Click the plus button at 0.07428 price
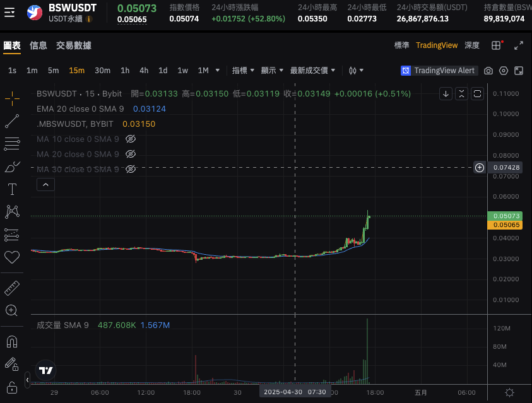Viewport: 532px width, 403px height. 480,167
